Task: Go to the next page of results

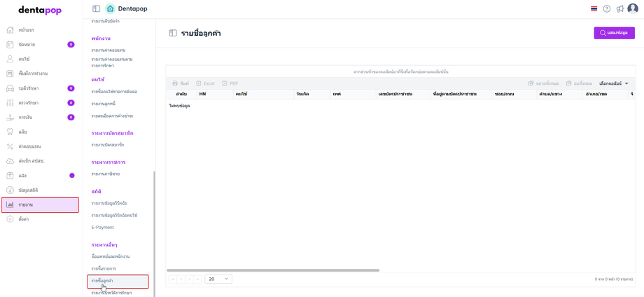Action: tap(190, 279)
